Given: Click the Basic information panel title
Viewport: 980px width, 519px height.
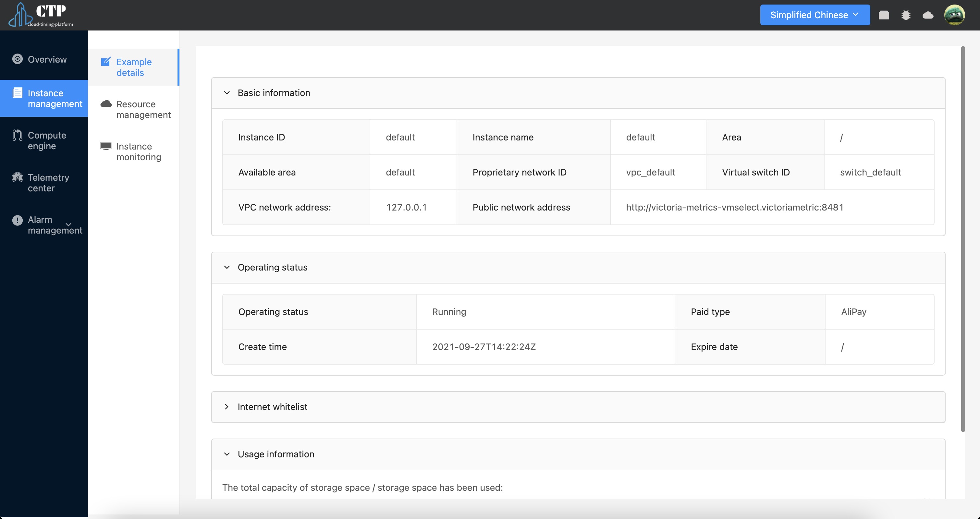Looking at the screenshot, I should [274, 93].
